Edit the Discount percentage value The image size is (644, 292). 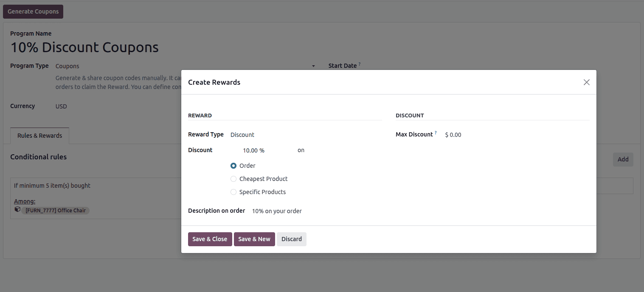coord(253,150)
